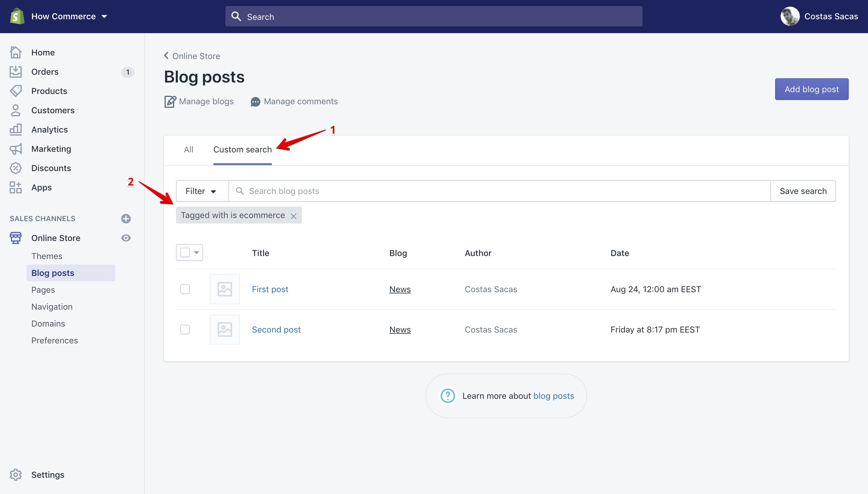
Task: Click the Products tag icon
Action: point(16,91)
